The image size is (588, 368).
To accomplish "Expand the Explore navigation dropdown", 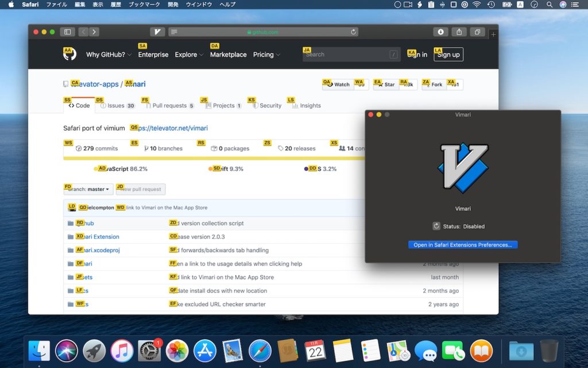I will click(x=188, y=55).
